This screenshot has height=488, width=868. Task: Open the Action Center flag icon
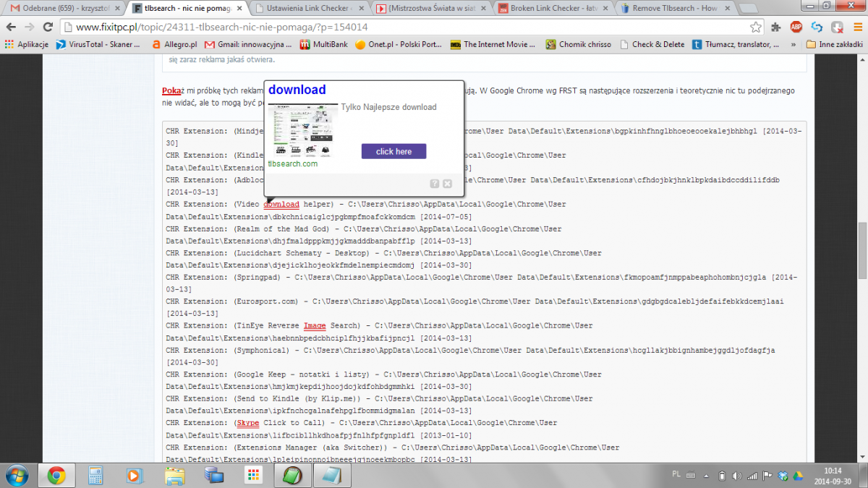click(x=767, y=475)
